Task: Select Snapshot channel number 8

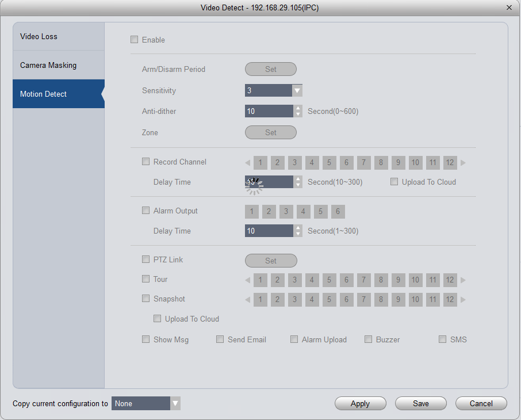Action: 381,300
